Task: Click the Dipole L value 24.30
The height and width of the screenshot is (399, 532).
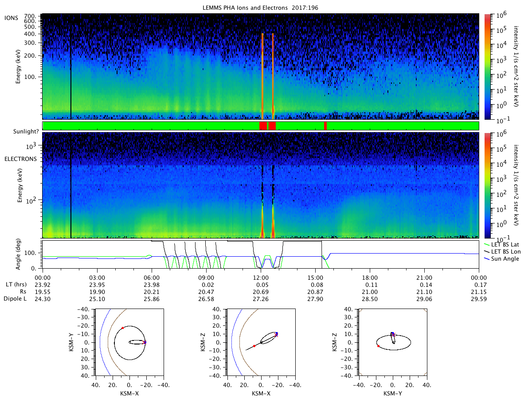Action: coord(43,300)
